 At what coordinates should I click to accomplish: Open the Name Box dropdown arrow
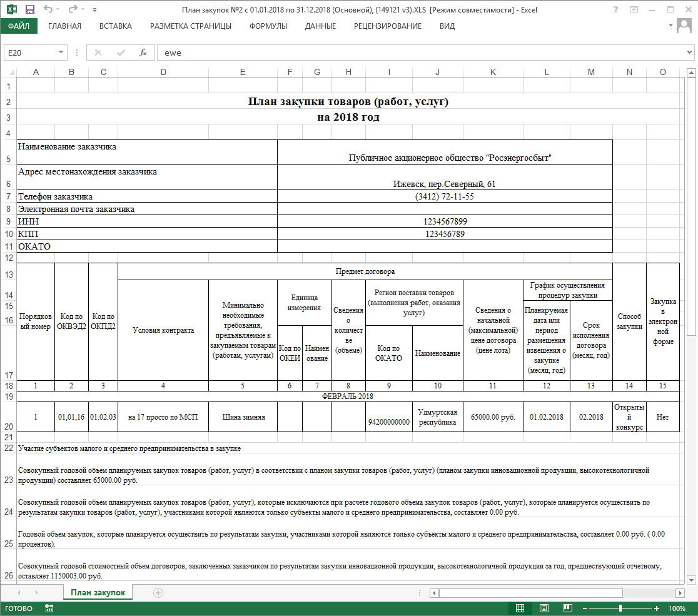pos(61,53)
